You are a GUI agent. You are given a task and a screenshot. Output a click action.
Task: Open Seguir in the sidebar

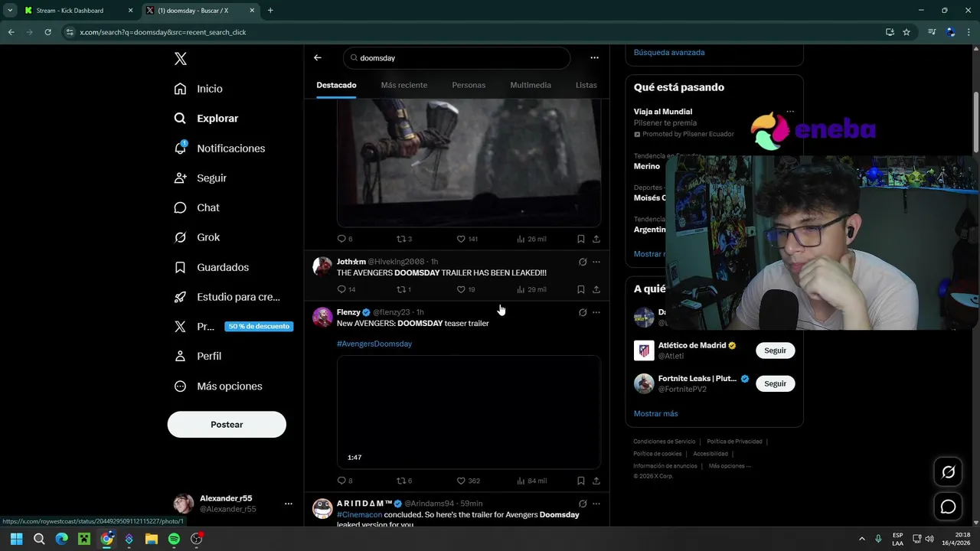(200, 178)
